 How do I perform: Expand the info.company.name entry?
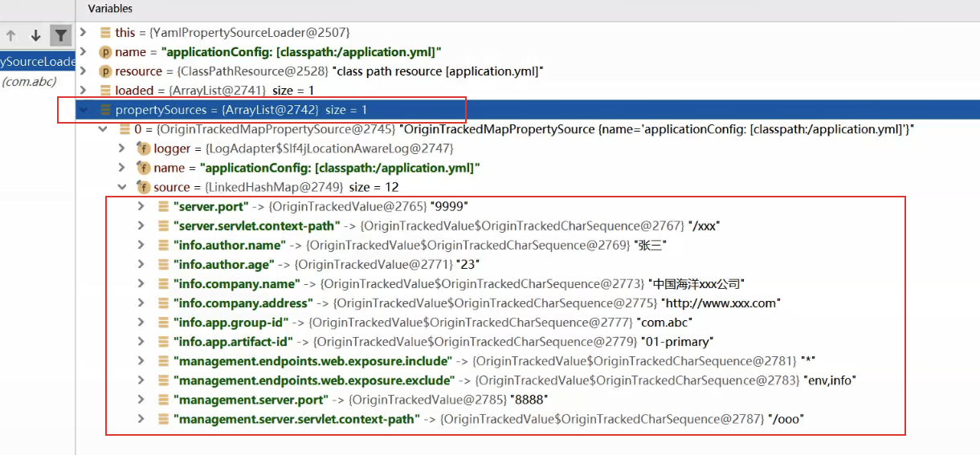click(141, 283)
